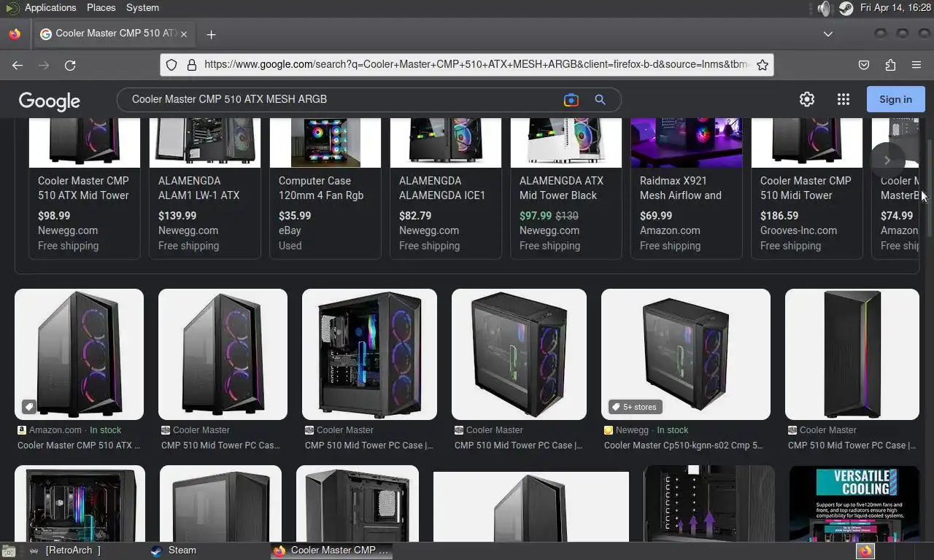Viewport: 934px width, 560px height.
Task: Open the slim side-view case thumbnail with RGB strip
Action: [x=852, y=354]
